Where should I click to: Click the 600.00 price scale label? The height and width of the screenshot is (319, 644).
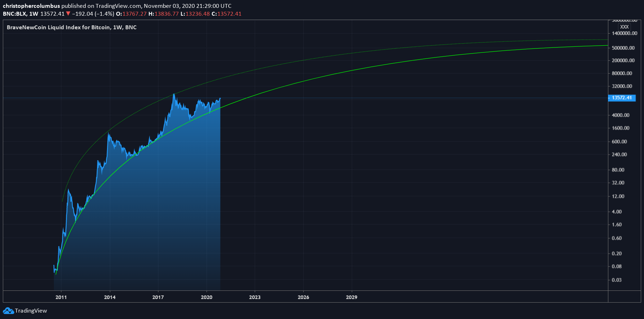[x=619, y=142]
